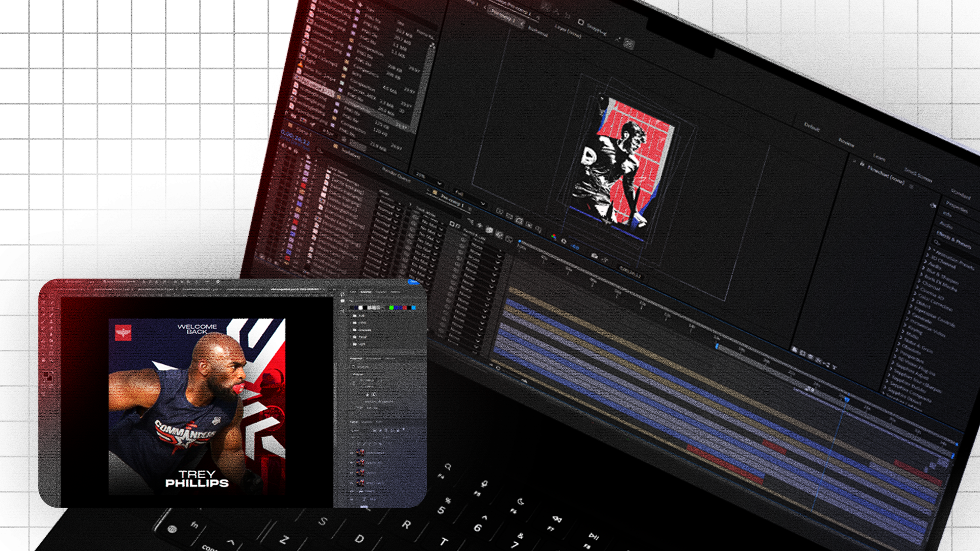Click the gear icon in Photoshop's options bar
The width and height of the screenshot is (980, 551).
click(218, 282)
